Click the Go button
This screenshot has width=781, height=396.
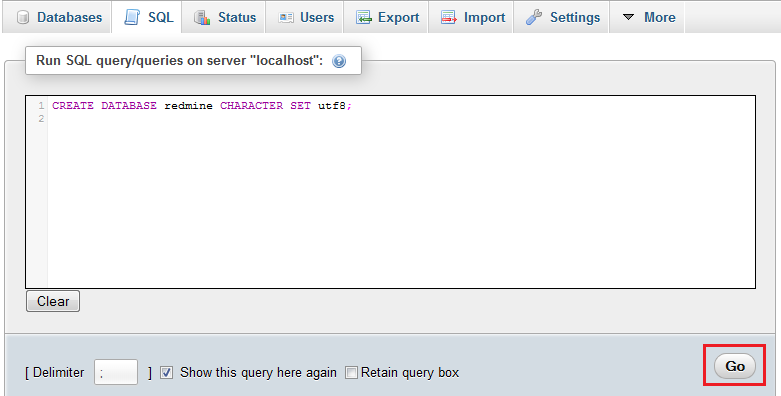(x=735, y=366)
